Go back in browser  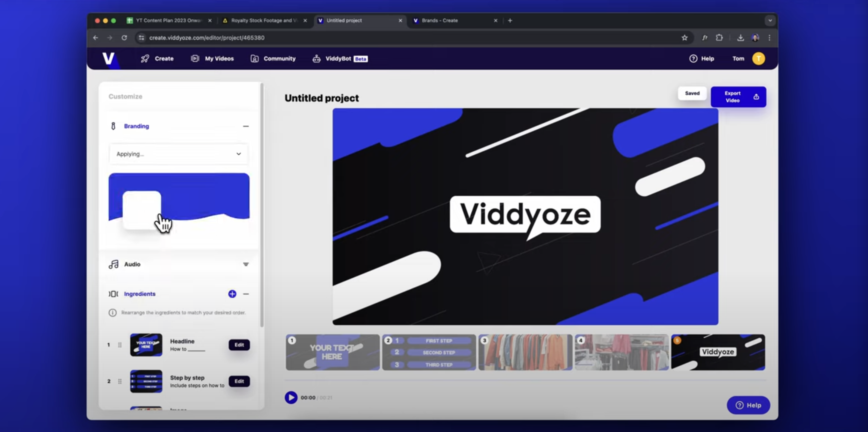click(x=96, y=38)
